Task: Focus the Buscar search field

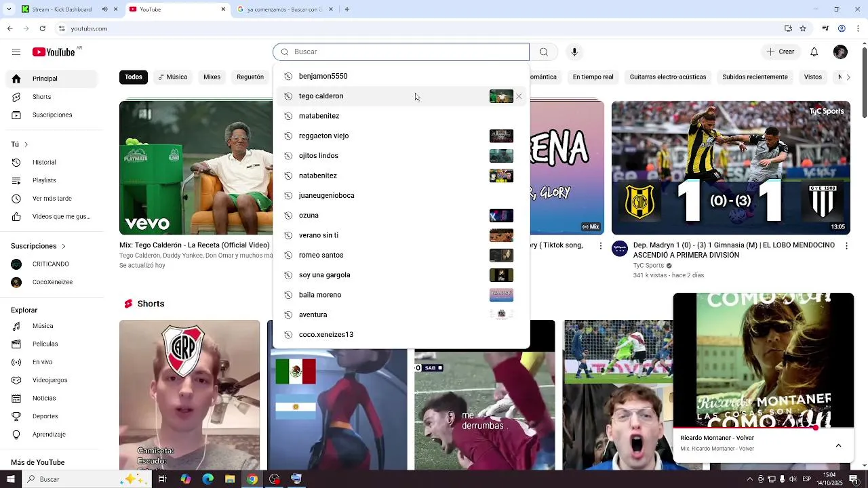Action: click(401, 52)
